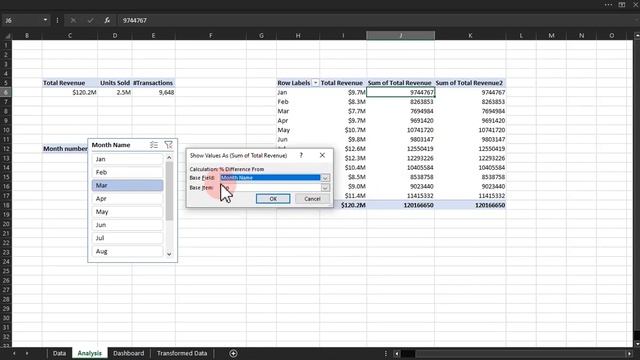Viewport: 640px width, 360px height.
Task: Click the slicer scroll down arrow
Action: tap(169, 254)
